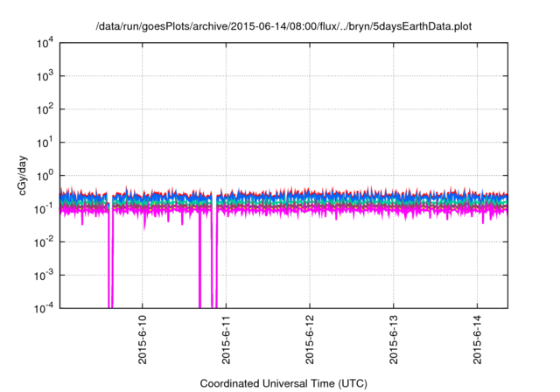
Task: Click the x-axis date label 2015-6-12
Action: (310, 339)
